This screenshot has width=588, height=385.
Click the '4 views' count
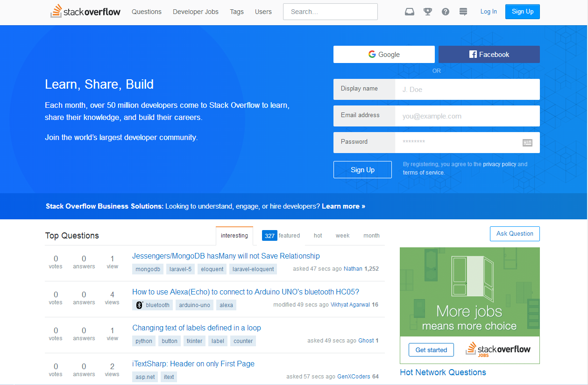[112, 298]
